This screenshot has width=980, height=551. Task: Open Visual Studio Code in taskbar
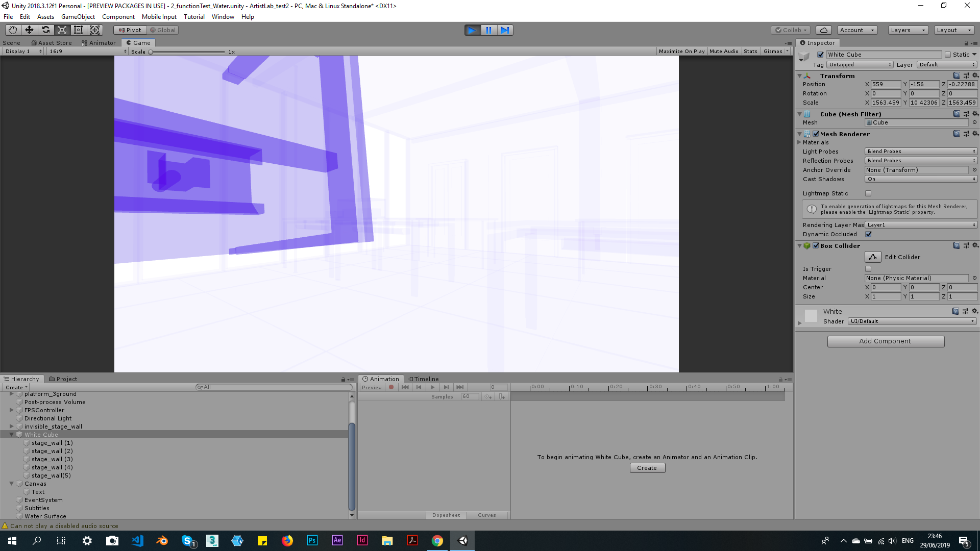click(137, 541)
